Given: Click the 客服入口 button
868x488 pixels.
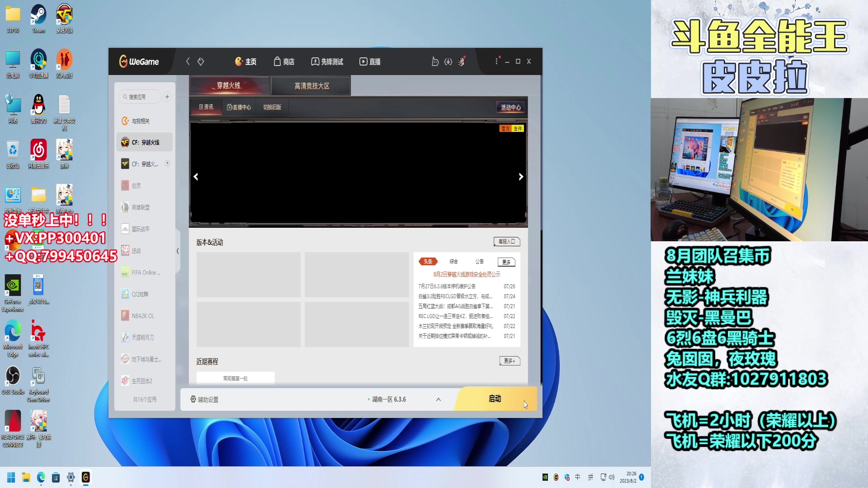Looking at the screenshot, I should pos(507,242).
